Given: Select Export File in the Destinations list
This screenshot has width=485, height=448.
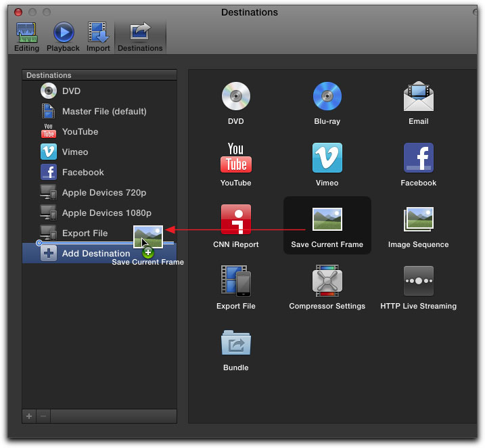Looking at the screenshot, I should 99,233.
